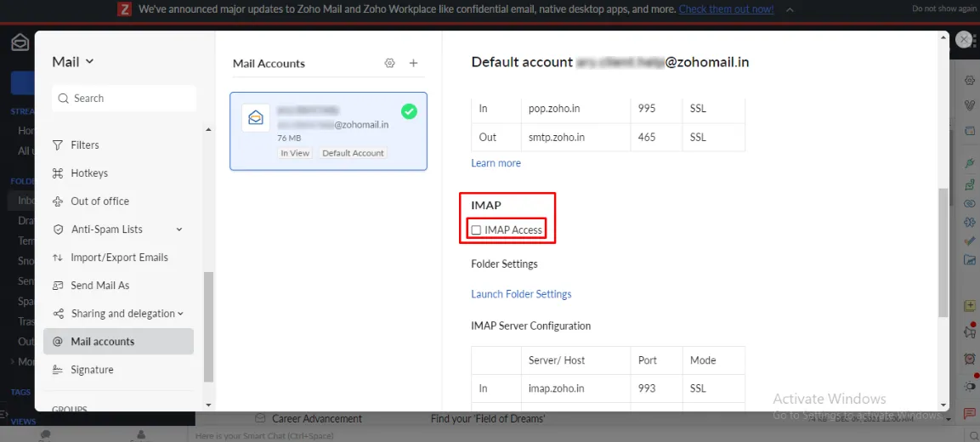The width and height of the screenshot is (980, 442).
Task: Click the Filters funnel icon
Action: point(58,145)
